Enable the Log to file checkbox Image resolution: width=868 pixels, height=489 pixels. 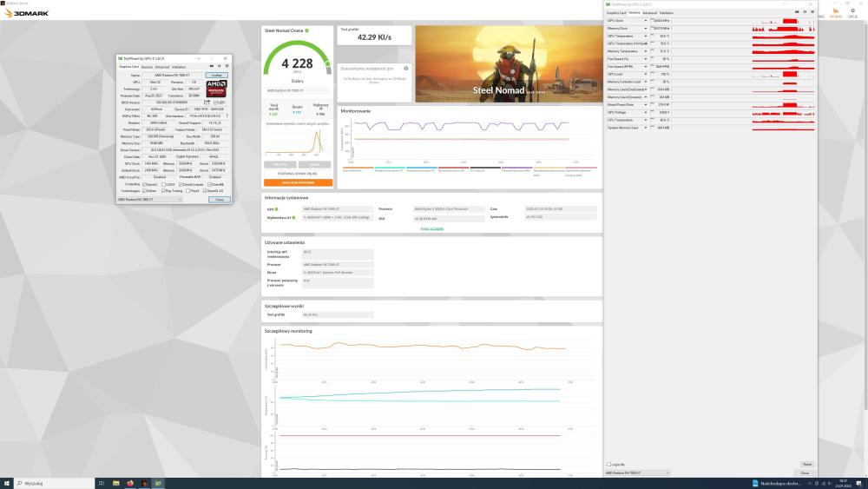pyautogui.click(x=608, y=464)
